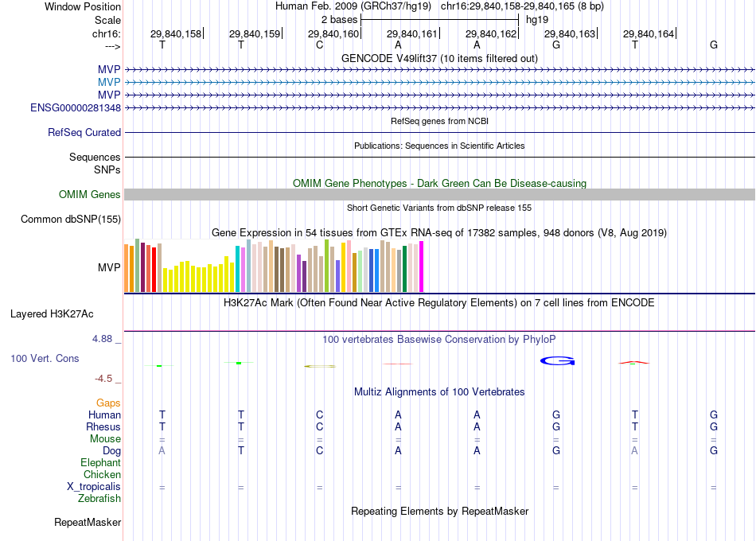Click the gray OMIM Genes bar
The image size is (756, 541).
[x=439, y=195]
